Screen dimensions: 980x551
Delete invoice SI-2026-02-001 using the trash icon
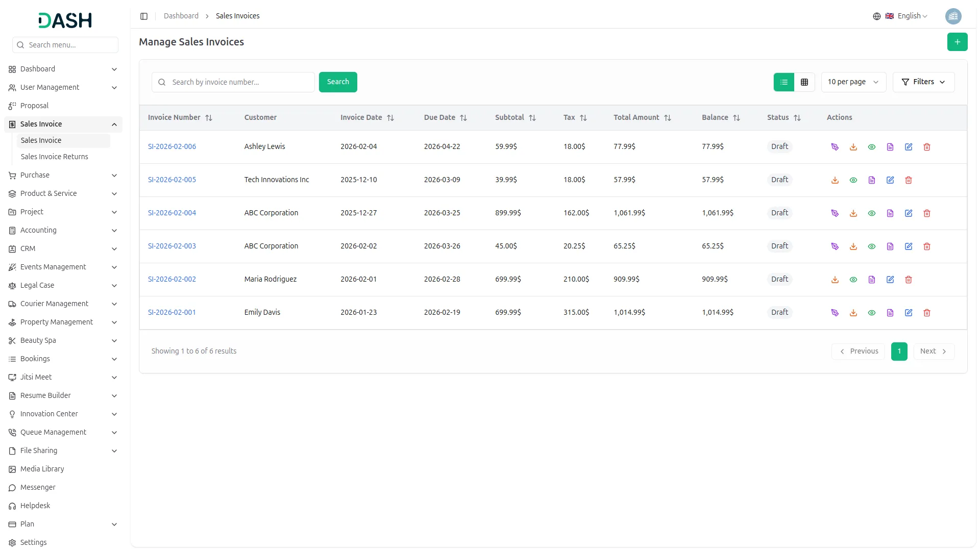point(927,313)
